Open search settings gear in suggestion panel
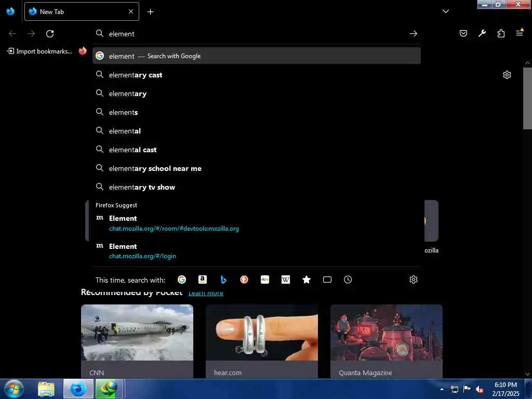 click(413, 280)
